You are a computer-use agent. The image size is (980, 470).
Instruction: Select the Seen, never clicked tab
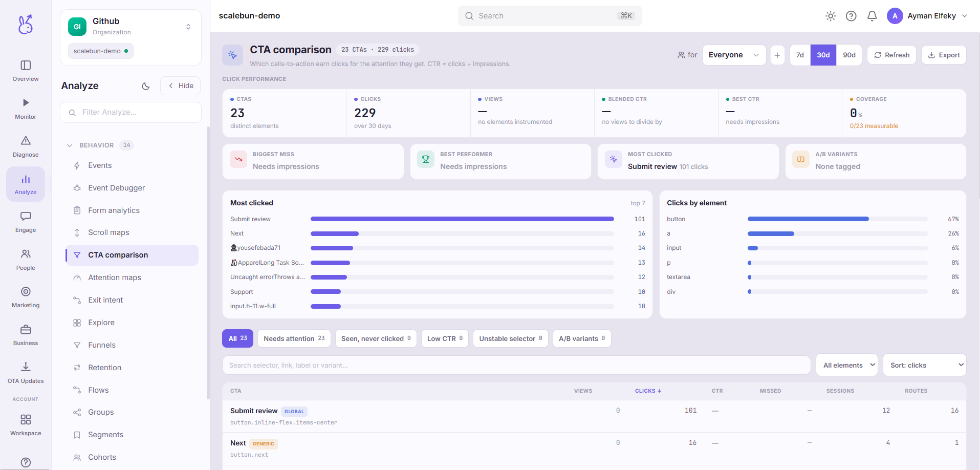point(376,338)
